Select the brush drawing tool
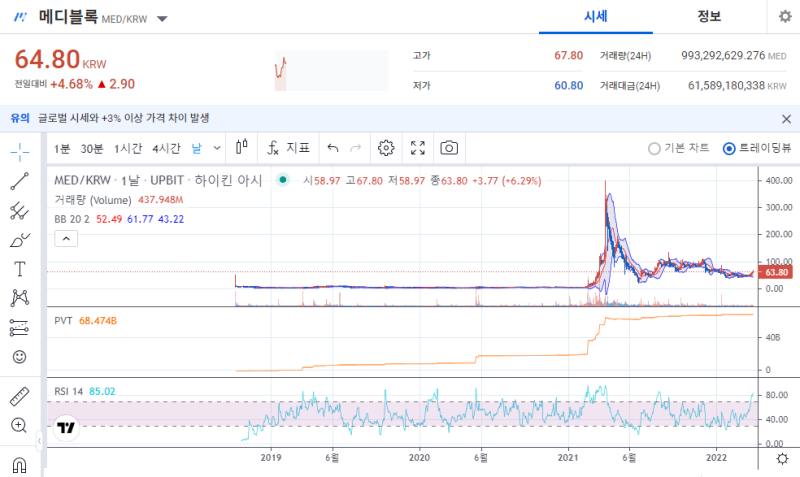 [19, 240]
